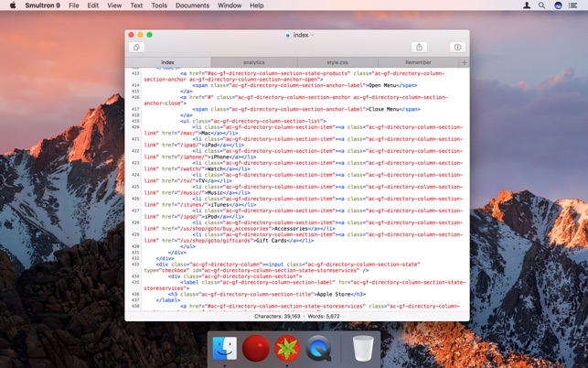Open the File menu
The image size is (588, 368).
(x=74, y=5)
